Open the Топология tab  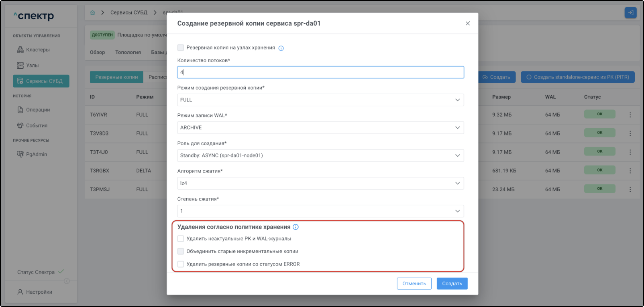128,52
